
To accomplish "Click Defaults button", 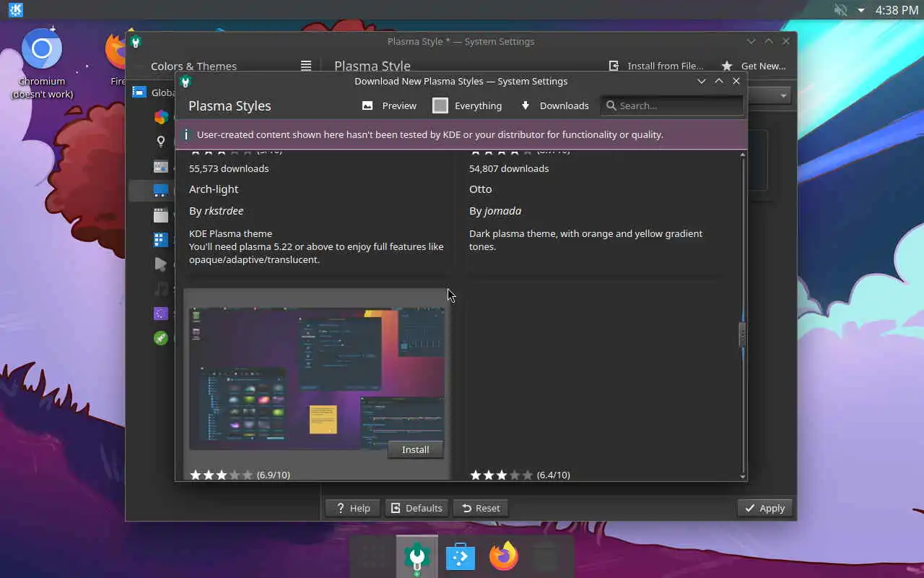I will pos(417,508).
